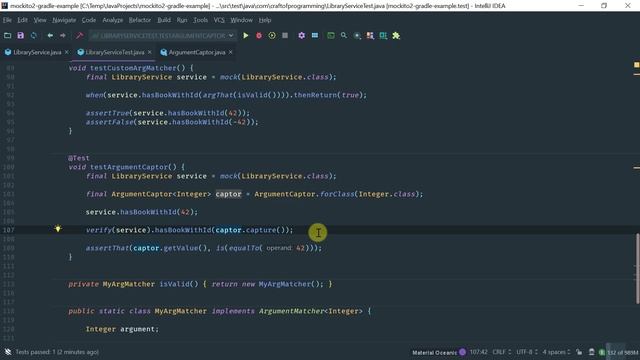Click the yellow lightbulb intention icon

(x=58, y=229)
